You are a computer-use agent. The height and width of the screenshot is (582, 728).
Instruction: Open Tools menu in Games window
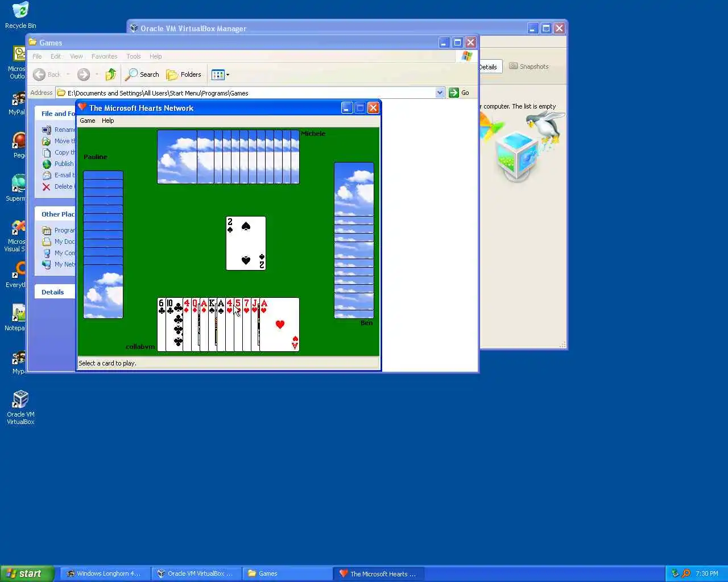[134, 56]
